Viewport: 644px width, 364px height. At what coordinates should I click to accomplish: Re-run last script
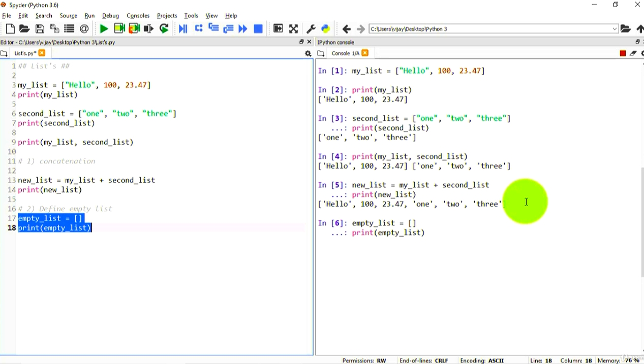tap(164, 29)
